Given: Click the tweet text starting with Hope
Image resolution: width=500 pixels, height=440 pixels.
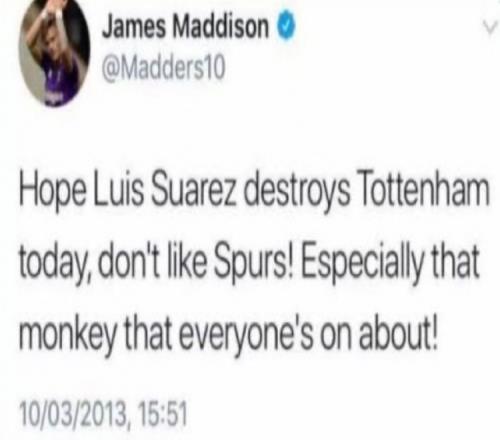Looking at the screenshot, I should tap(254, 263).
